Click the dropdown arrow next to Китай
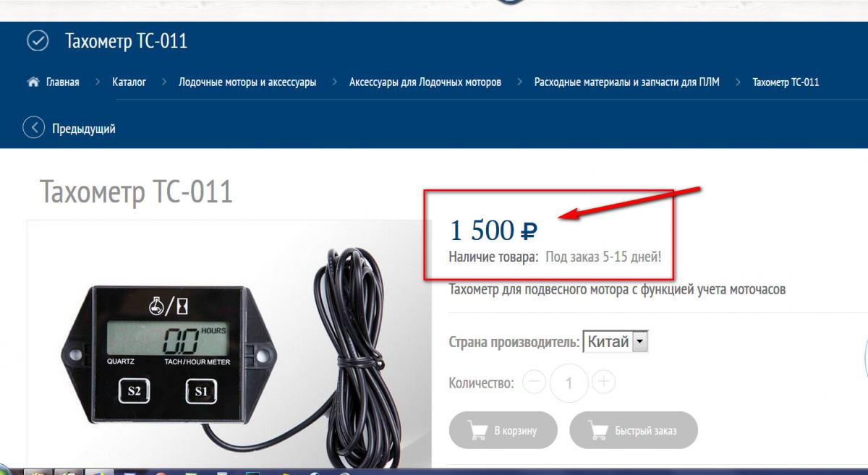Viewport: 868px width, 475px height. tap(640, 342)
